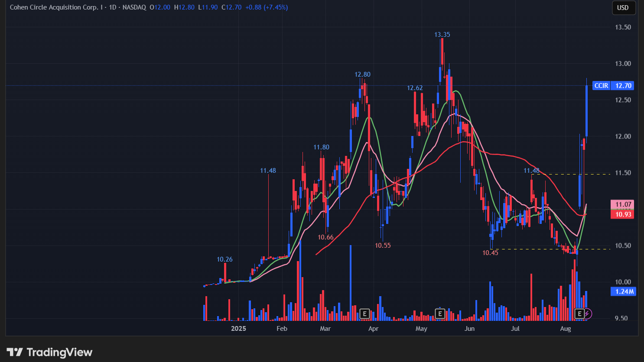Screen dimensions: 644x362
Task: Select the 10.26 price annotation
Action: 224,259
